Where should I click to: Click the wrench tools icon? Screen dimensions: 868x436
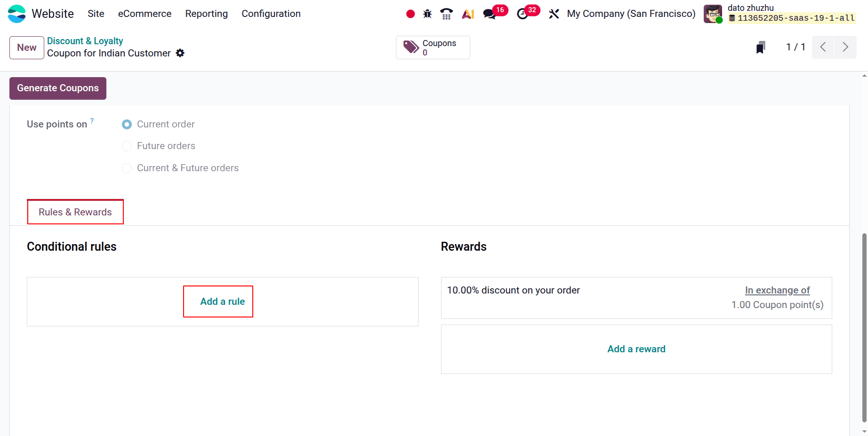click(x=554, y=14)
